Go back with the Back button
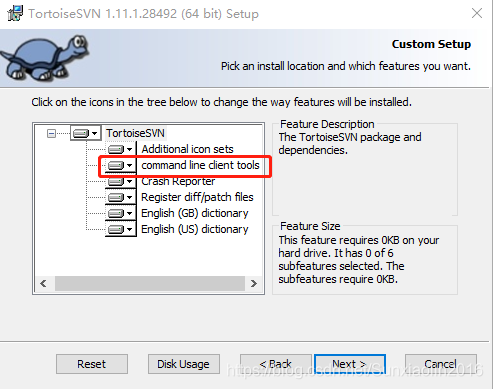Image resolution: width=493 pixels, height=389 pixels. tap(276, 364)
